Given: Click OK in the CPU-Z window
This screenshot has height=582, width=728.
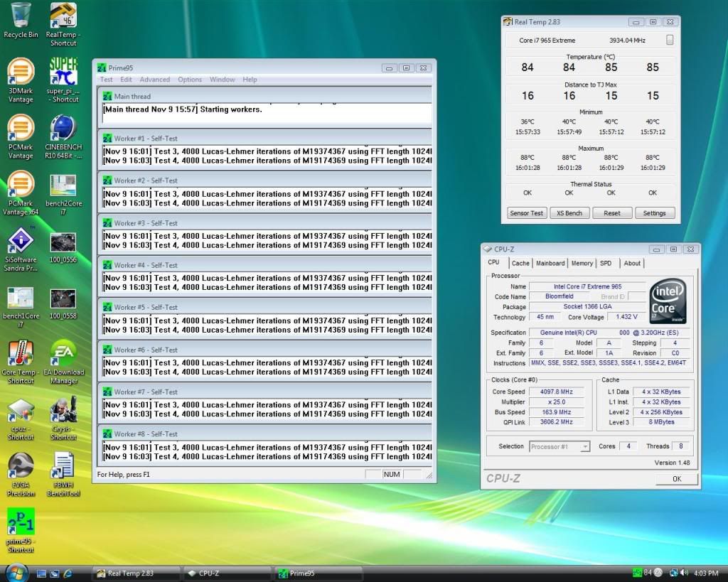Looking at the screenshot, I should click(677, 478).
